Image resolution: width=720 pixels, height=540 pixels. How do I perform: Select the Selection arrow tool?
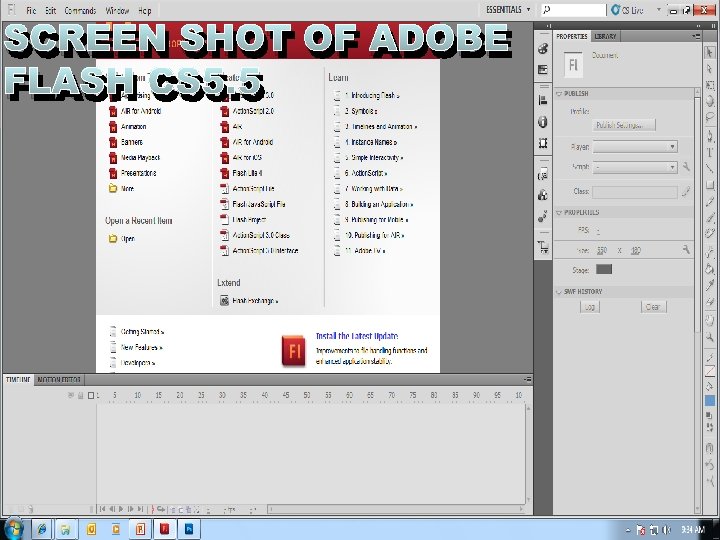pos(710,52)
